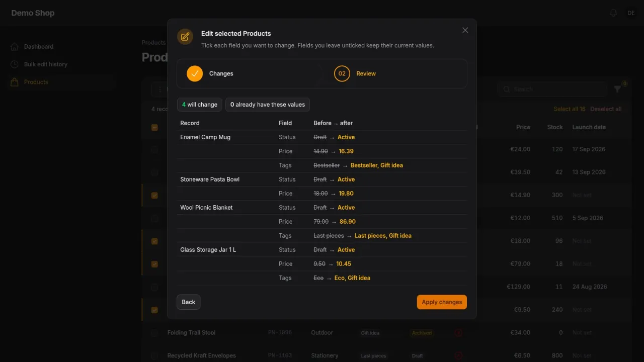Toggle checkbox in the €18.00 product row

154,241
